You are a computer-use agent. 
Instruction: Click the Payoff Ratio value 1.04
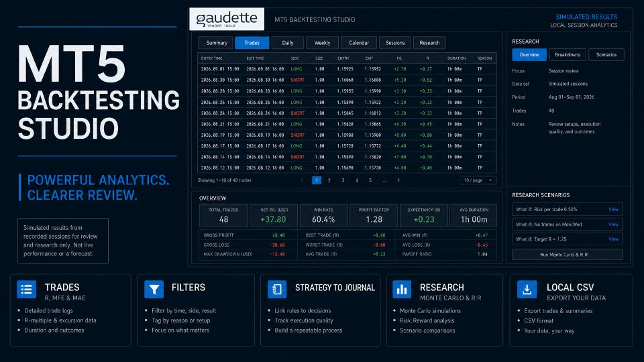coord(482,255)
